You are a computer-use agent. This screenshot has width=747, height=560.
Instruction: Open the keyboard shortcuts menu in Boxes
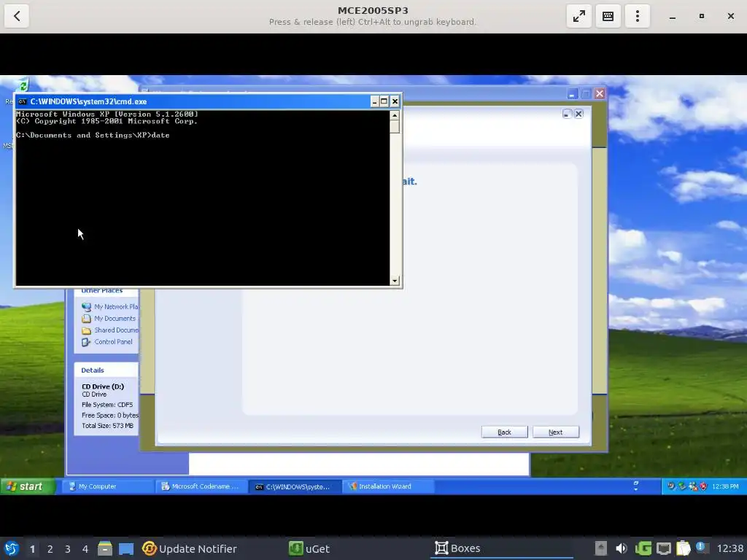click(608, 16)
